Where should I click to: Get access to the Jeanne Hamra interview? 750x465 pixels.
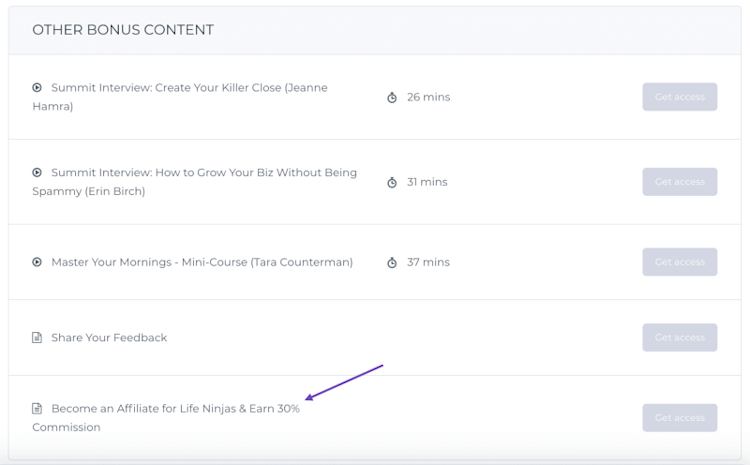pyautogui.click(x=680, y=97)
